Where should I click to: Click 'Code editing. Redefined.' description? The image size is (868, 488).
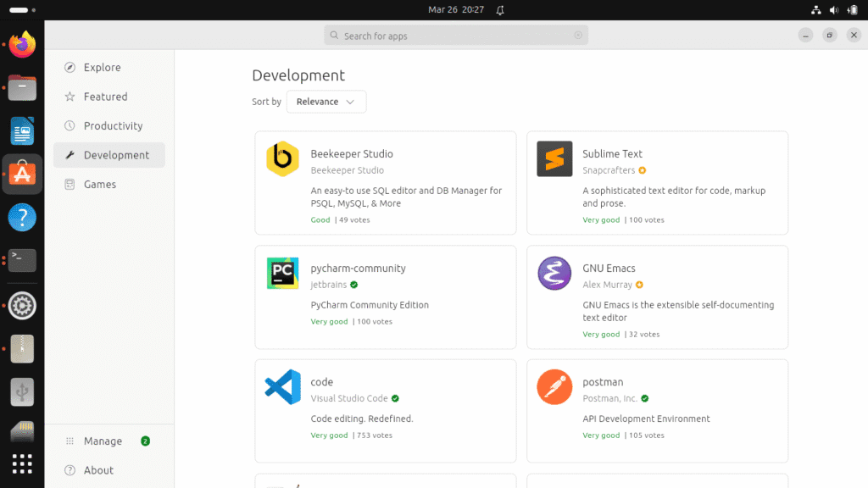(x=362, y=419)
